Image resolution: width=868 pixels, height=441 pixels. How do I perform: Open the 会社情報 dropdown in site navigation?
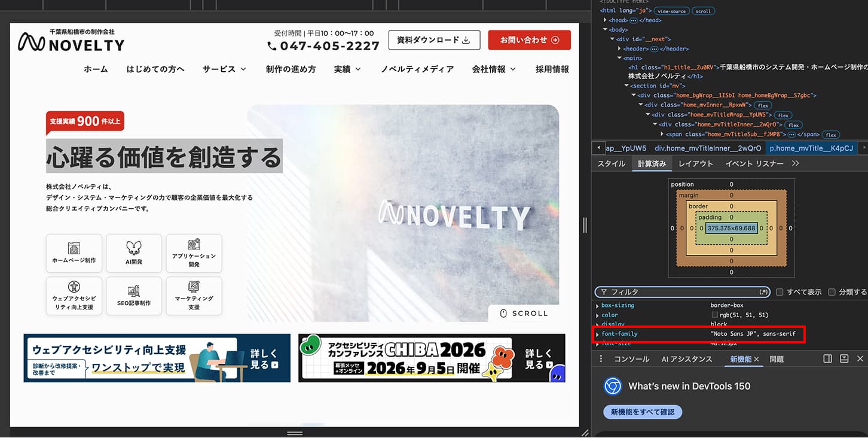tap(494, 69)
